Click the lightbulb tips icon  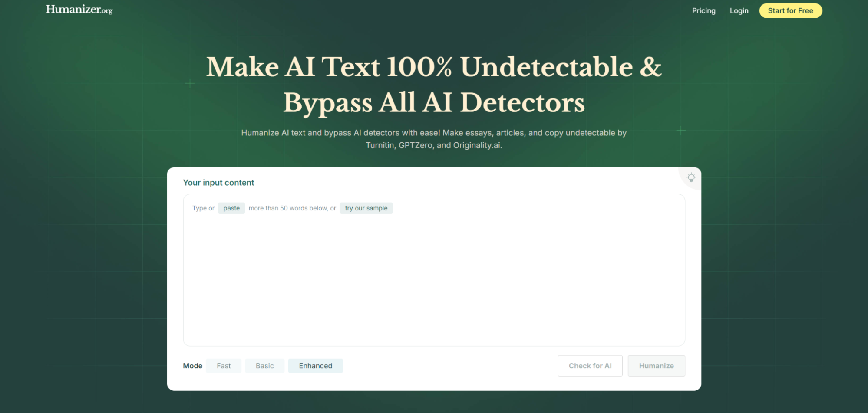(x=691, y=177)
